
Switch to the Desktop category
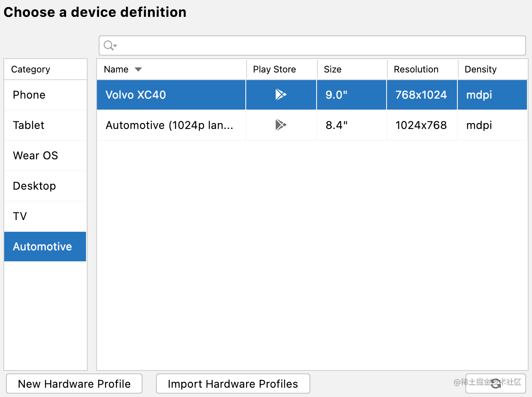pyautogui.click(x=34, y=185)
